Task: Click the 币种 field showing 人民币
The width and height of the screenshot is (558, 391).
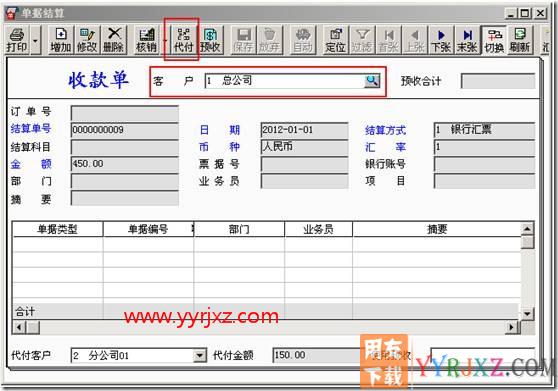Action: coord(304,147)
